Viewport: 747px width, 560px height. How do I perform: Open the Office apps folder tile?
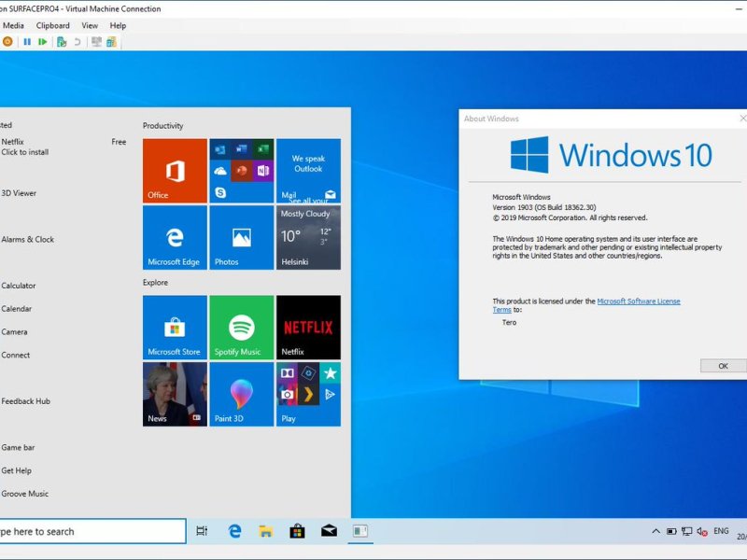242,171
